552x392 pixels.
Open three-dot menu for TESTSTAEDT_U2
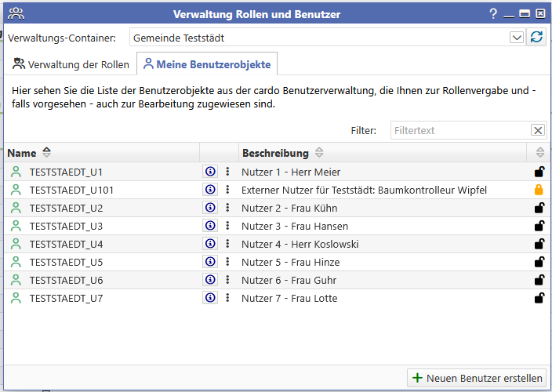228,208
